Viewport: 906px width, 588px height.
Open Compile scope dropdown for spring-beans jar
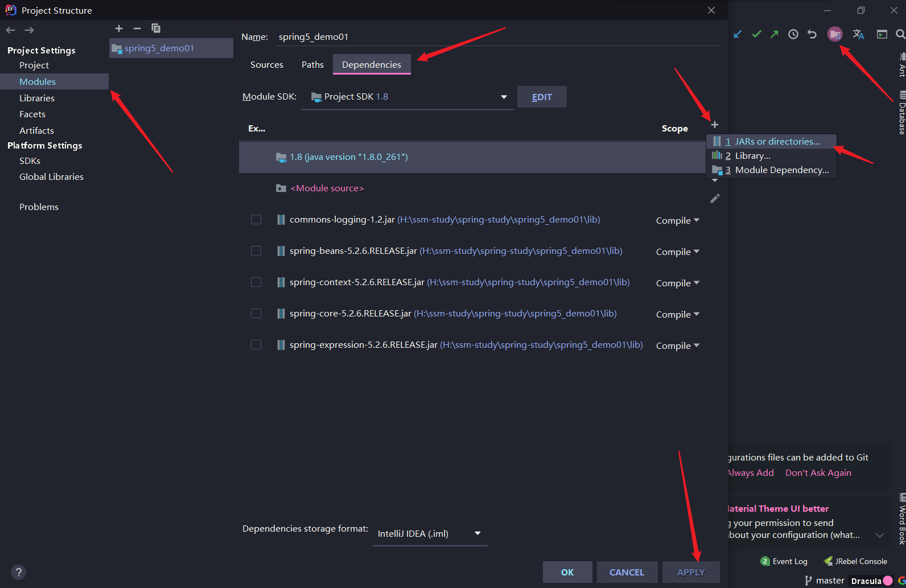[678, 252]
